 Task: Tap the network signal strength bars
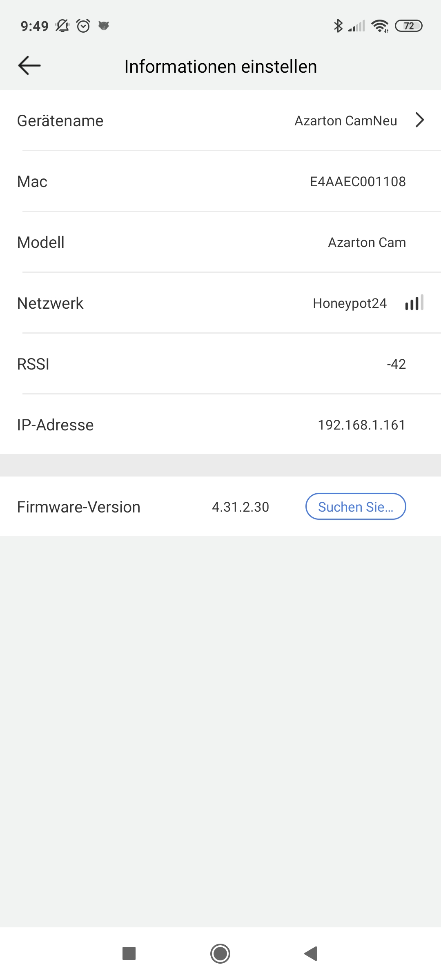point(414,303)
